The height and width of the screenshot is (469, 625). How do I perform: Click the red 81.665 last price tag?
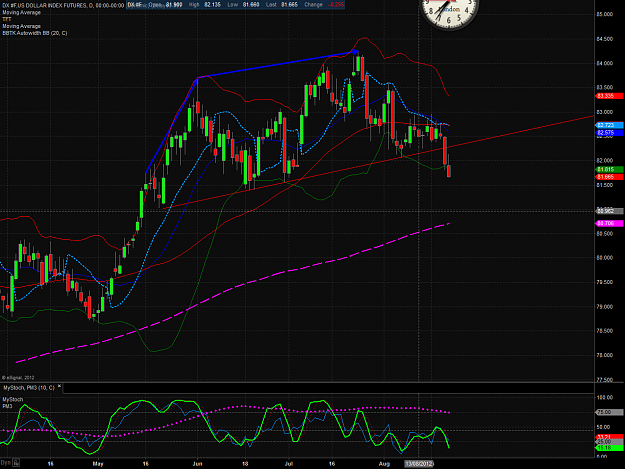609,177
